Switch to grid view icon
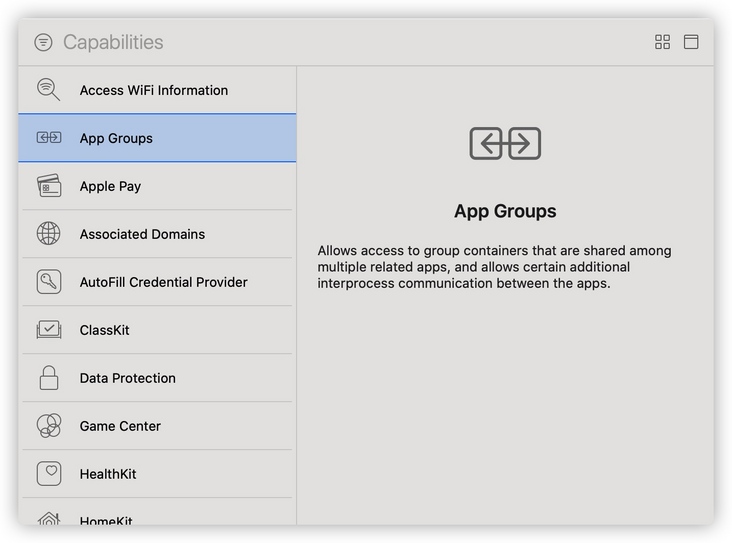 [x=662, y=42]
